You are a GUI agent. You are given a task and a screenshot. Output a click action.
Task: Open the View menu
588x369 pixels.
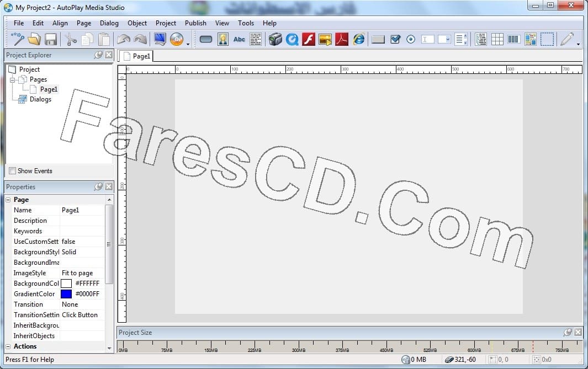click(222, 23)
